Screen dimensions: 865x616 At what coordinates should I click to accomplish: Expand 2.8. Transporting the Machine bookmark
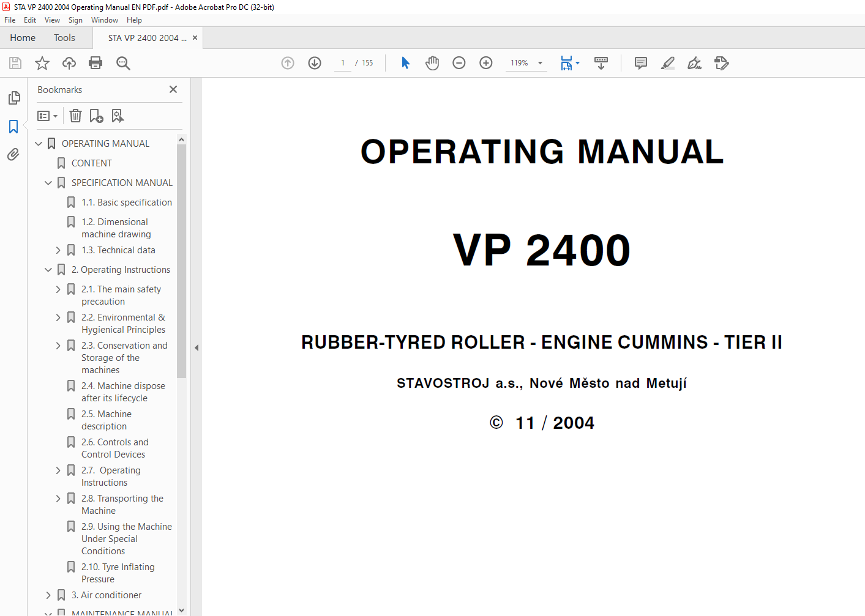tap(58, 499)
